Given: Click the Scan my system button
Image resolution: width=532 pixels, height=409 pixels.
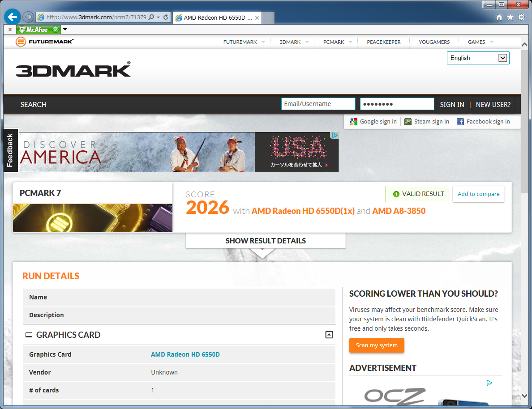Looking at the screenshot, I should (x=377, y=345).
